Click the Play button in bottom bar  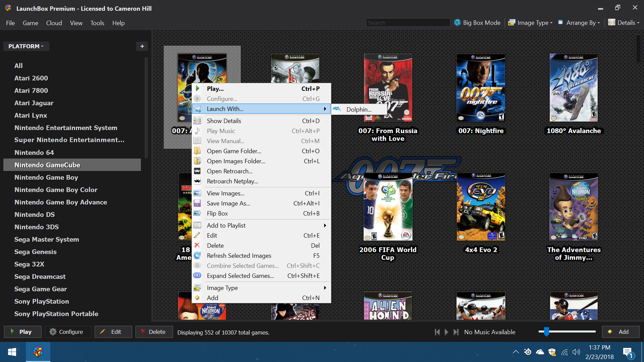pos(23,332)
